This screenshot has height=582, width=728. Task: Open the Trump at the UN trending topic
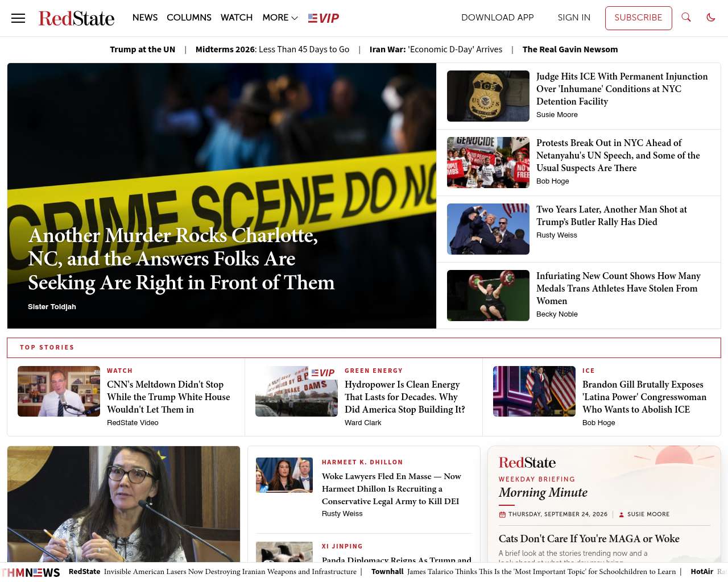click(x=143, y=49)
